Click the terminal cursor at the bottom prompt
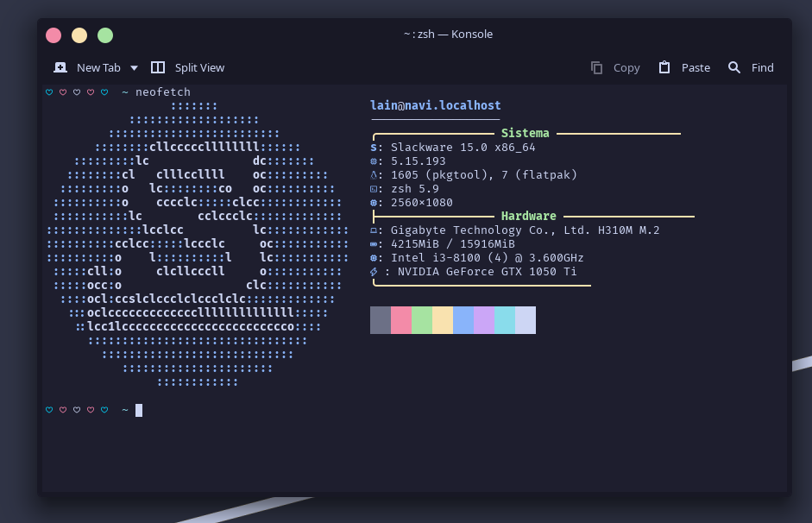 coord(139,410)
